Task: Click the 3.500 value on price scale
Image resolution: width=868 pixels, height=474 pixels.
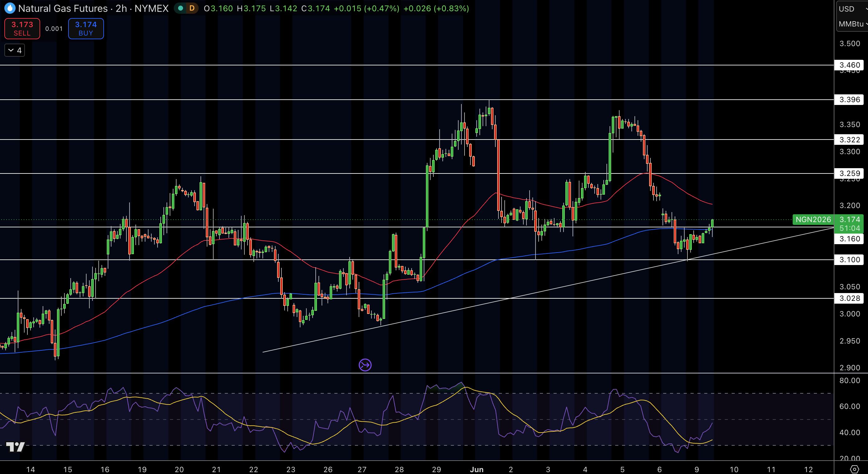Action: click(849, 44)
